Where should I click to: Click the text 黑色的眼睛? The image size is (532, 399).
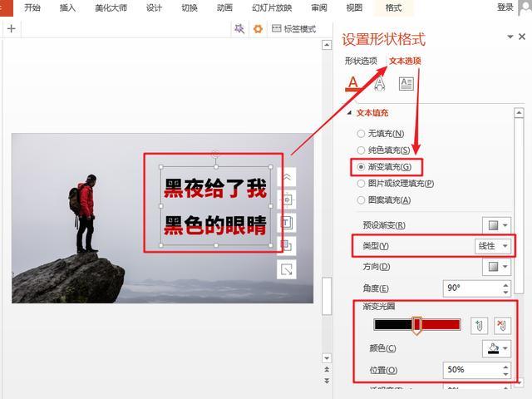coord(215,225)
